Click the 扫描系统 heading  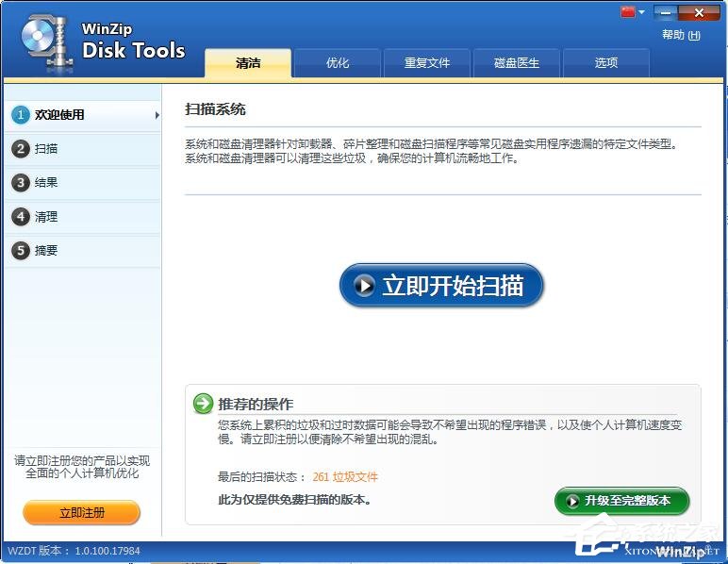pyautogui.click(x=215, y=109)
